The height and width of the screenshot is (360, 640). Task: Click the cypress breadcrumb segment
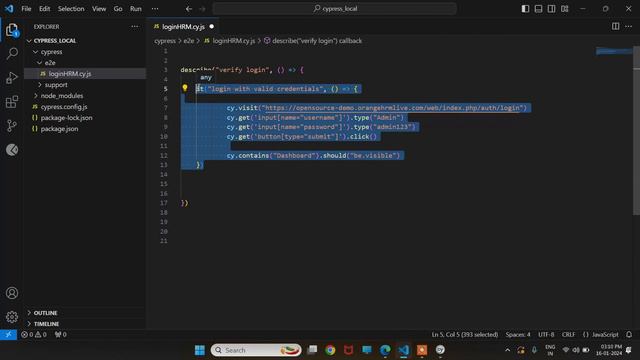165,41
